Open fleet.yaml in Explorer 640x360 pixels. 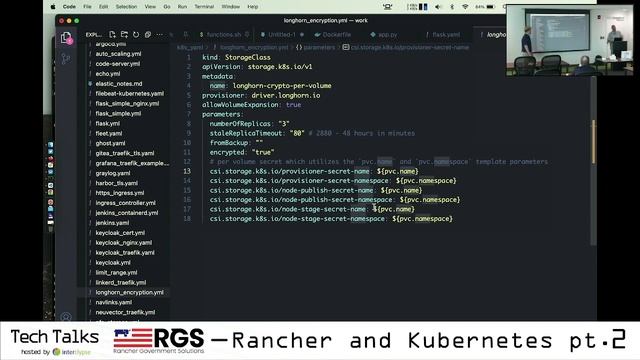109,133
